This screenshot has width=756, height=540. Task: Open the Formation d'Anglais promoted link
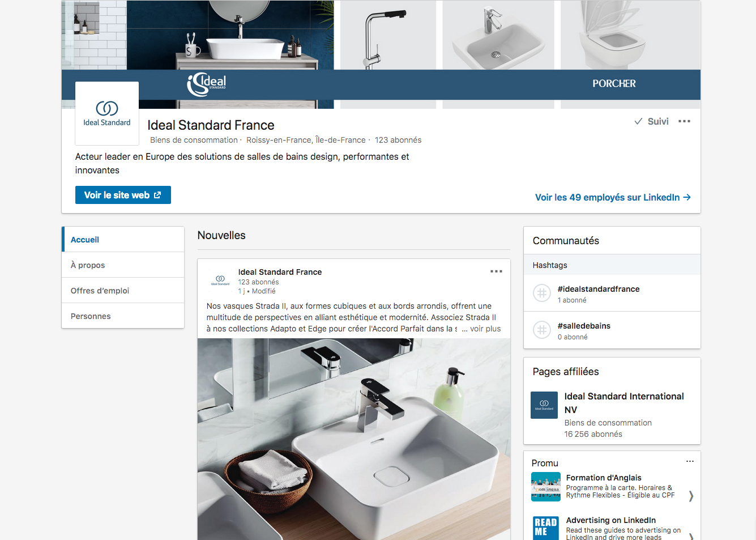coord(604,478)
